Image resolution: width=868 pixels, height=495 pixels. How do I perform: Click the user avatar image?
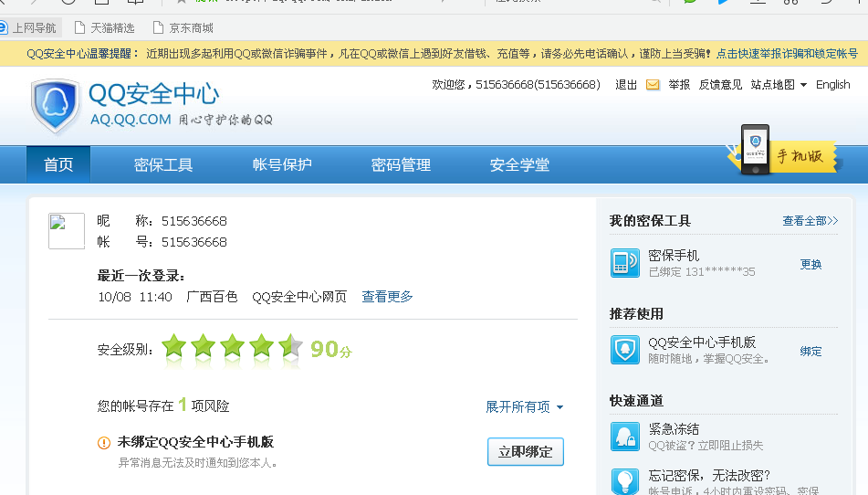67,231
